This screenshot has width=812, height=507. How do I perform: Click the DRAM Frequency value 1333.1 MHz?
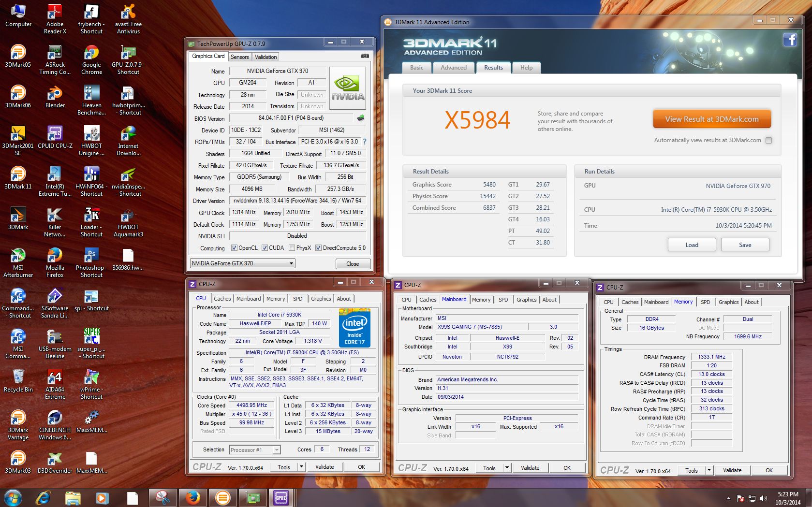click(x=711, y=357)
